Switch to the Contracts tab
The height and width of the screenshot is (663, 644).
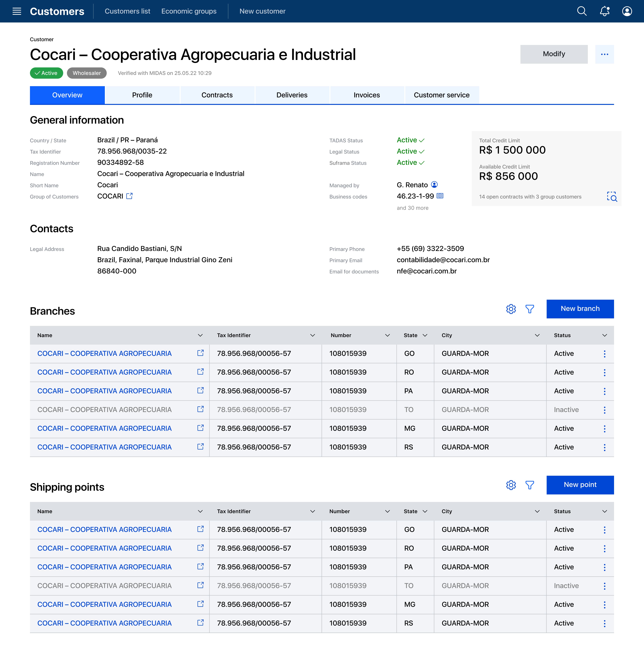tap(217, 95)
